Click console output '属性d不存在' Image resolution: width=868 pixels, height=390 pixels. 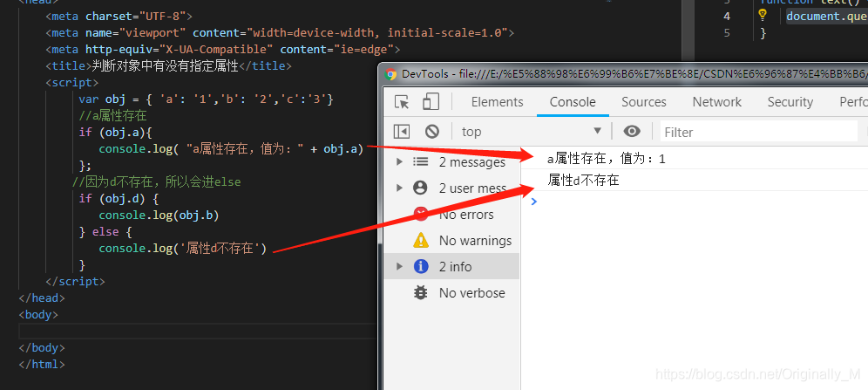click(x=583, y=180)
